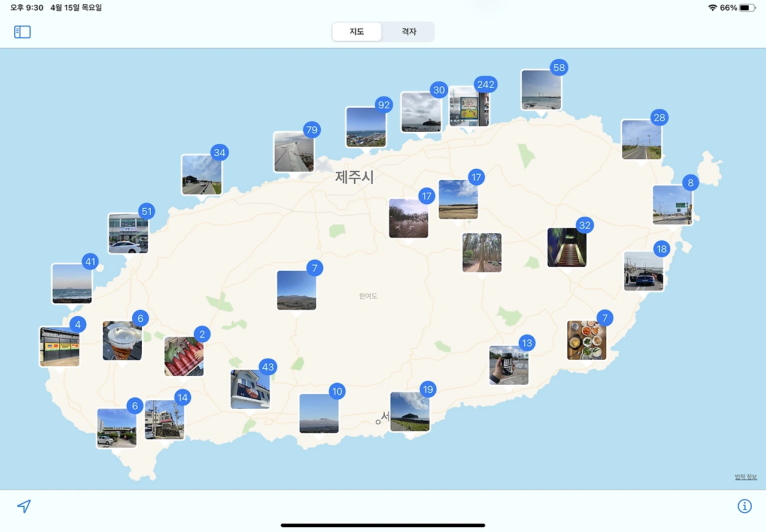Open the 7-photo mountain and blue sky thumbnail

(296, 290)
